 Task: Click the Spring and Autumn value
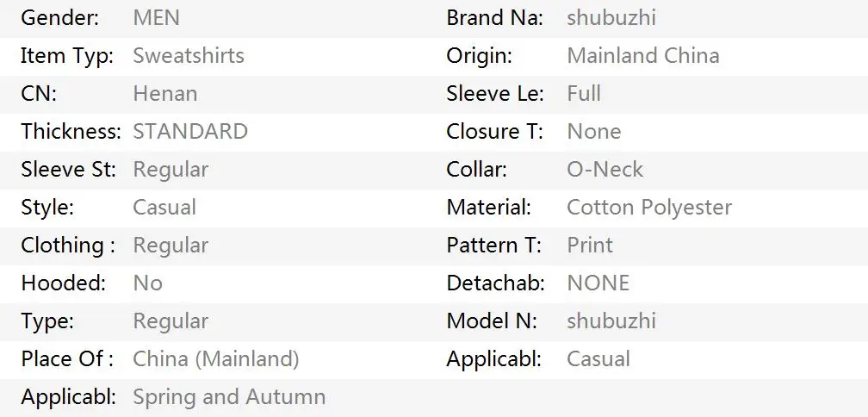pyautogui.click(x=229, y=397)
